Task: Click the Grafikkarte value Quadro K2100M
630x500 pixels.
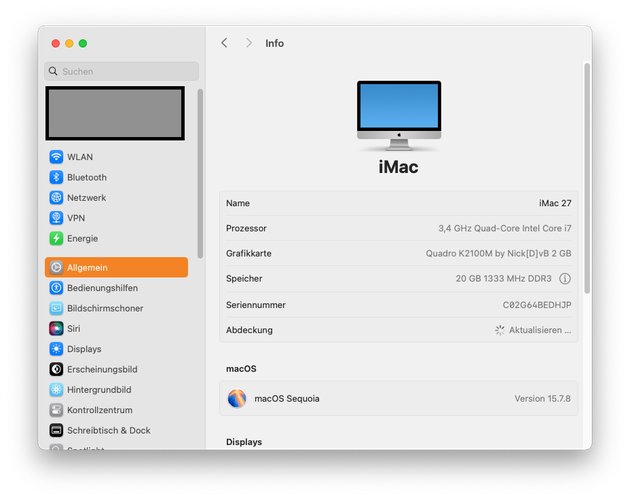Action: (498, 254)
